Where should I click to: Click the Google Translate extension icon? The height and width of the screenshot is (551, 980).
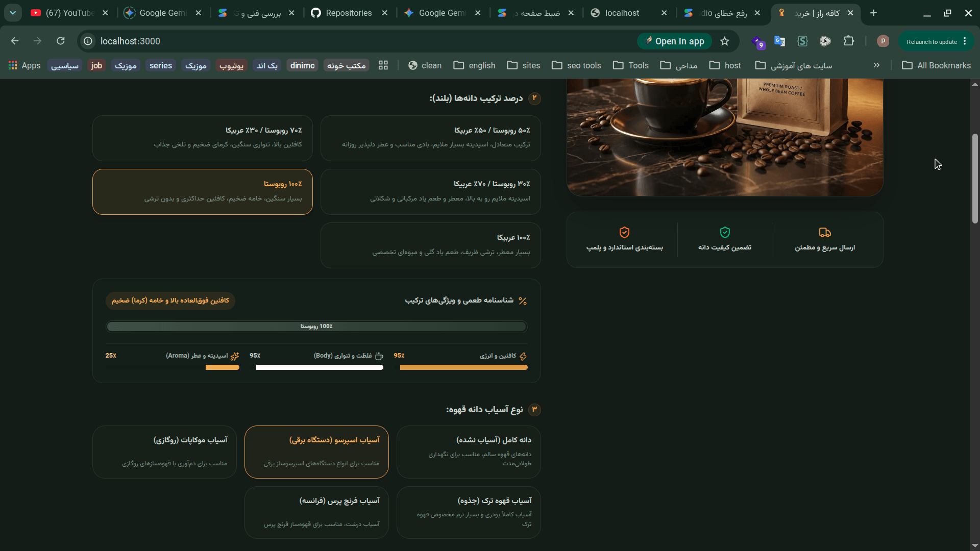point(779,41)
